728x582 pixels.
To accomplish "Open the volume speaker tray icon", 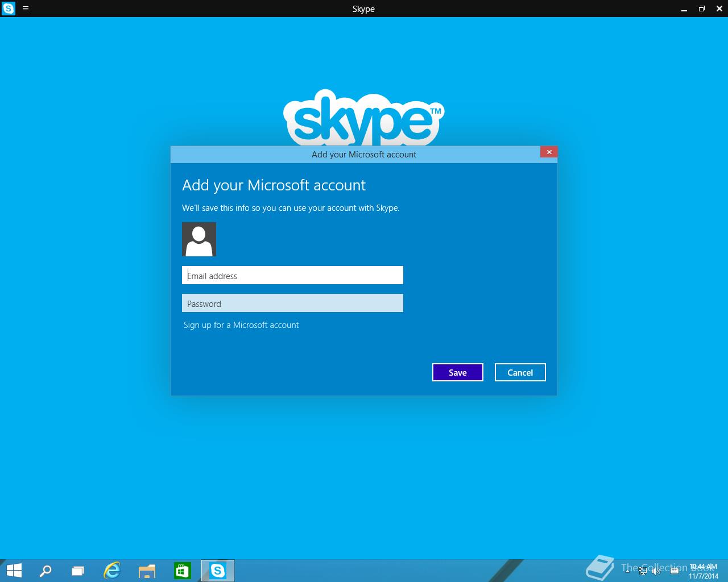I will click(656, 571).
